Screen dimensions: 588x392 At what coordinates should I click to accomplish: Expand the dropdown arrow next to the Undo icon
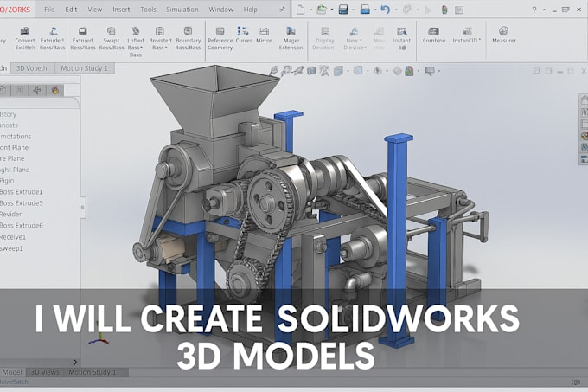tap(396, 10)
